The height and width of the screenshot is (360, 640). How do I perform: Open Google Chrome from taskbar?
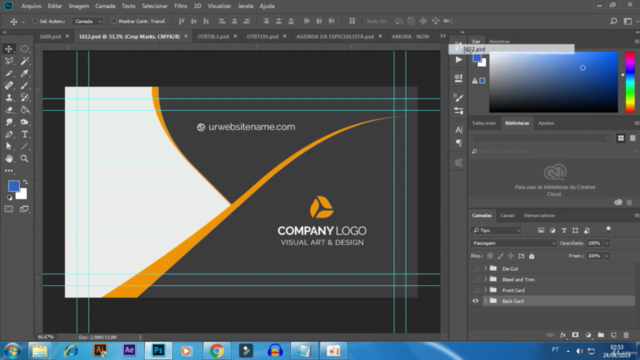pyautogui.click(x=217, y=351)
